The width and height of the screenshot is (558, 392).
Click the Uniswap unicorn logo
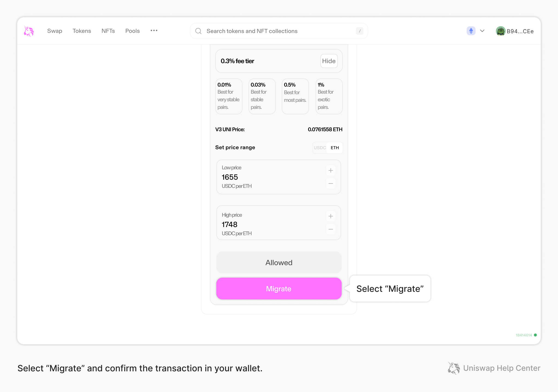pos(28,31)
